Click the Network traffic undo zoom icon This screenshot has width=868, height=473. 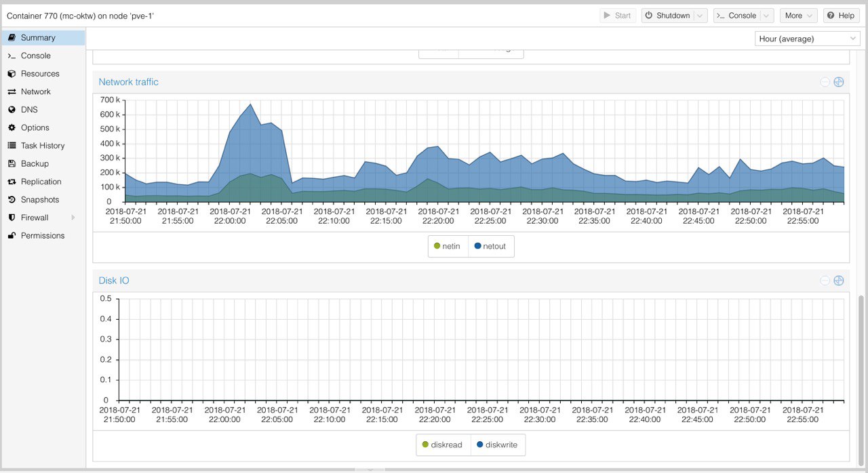(x=825, y=82)
